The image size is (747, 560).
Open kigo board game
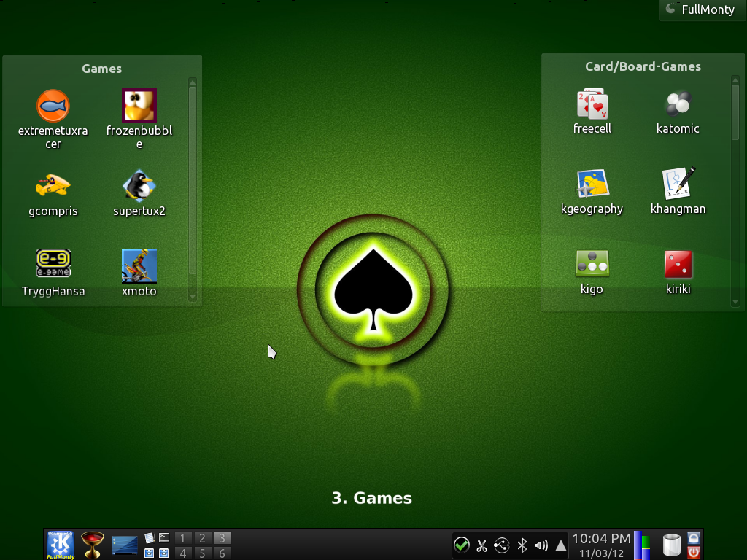point(592,264)
